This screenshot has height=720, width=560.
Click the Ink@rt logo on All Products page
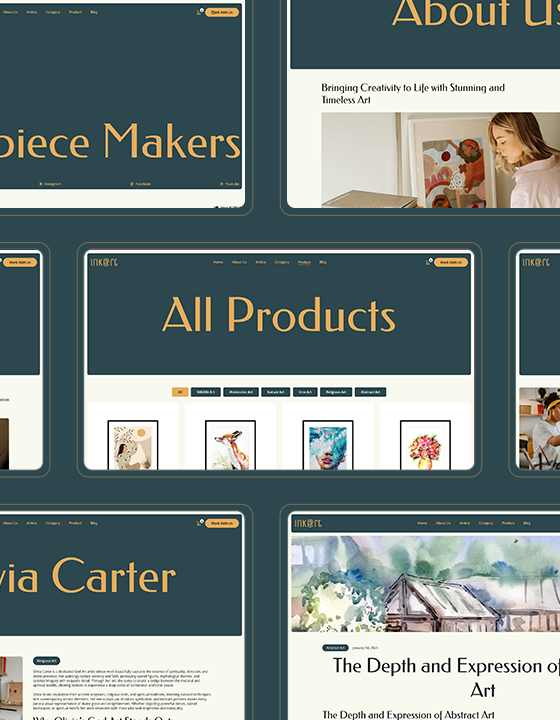tap(104, 262)
